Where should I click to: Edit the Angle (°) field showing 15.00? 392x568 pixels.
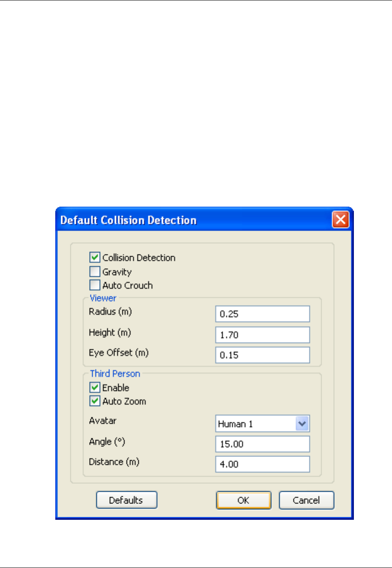(x=263, y=444)
